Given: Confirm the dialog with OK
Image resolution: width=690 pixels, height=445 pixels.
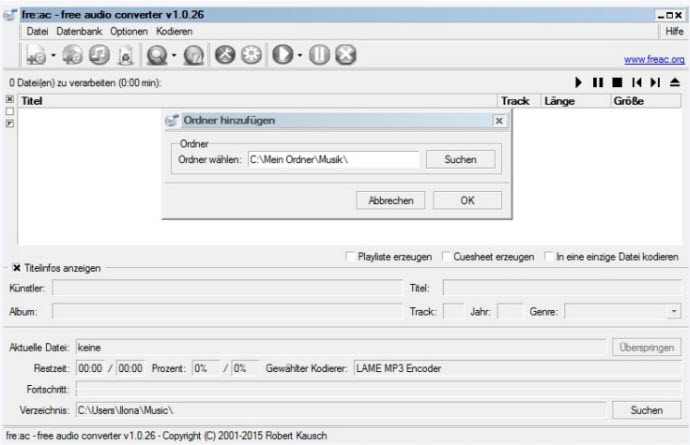Looking at the screenshot, I should pos(467,200).
